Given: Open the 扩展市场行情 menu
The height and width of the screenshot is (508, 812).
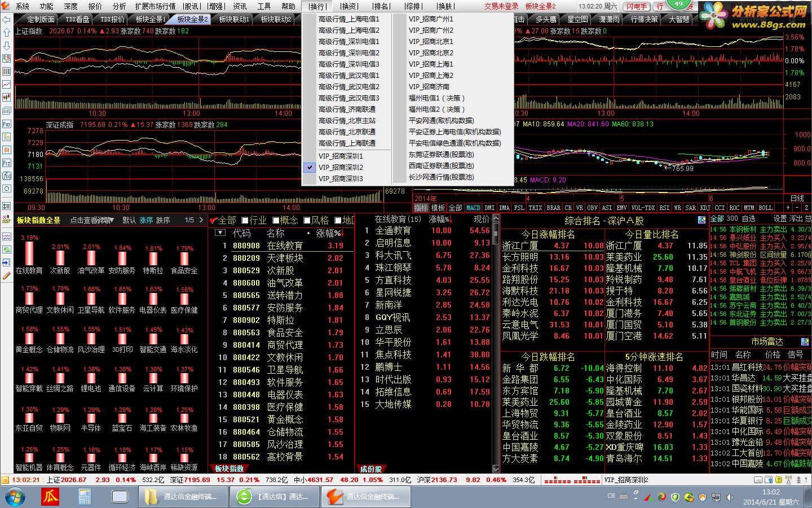Looking at the screenshot, I should [x=156, y=6].
